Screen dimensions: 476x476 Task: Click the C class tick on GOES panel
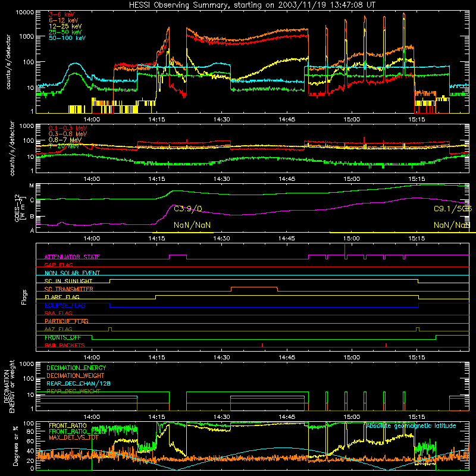32,200
